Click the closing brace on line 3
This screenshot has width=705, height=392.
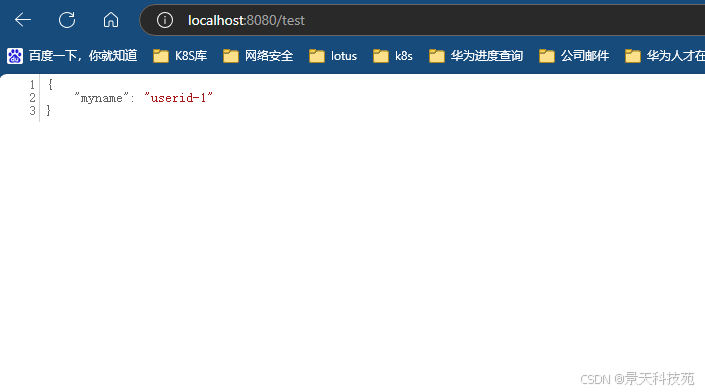(49, 111)
